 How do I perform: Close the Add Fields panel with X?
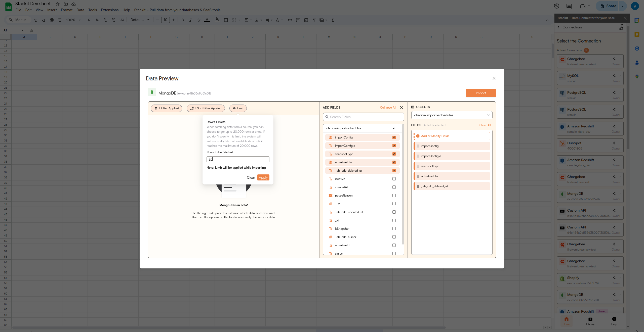402,108
